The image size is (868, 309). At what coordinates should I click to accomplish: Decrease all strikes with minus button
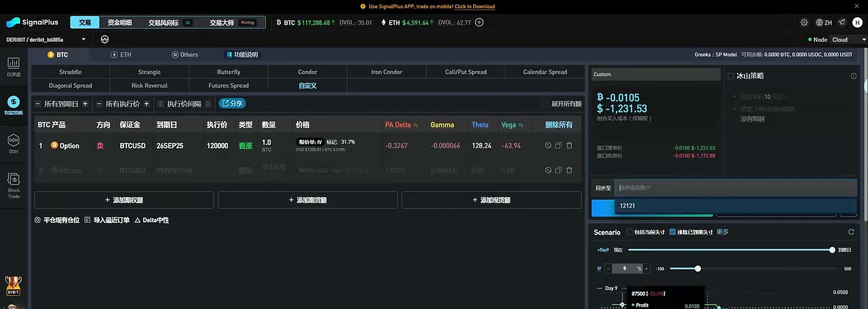click(x=99, y=104)
